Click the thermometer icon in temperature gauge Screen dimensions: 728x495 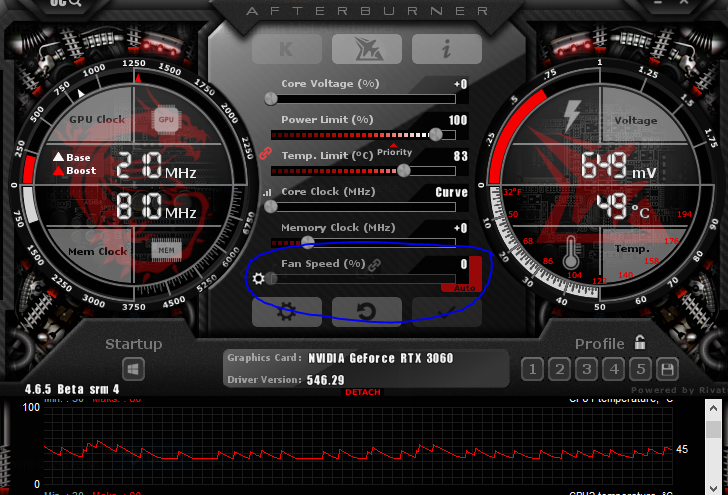pos(571,253)
